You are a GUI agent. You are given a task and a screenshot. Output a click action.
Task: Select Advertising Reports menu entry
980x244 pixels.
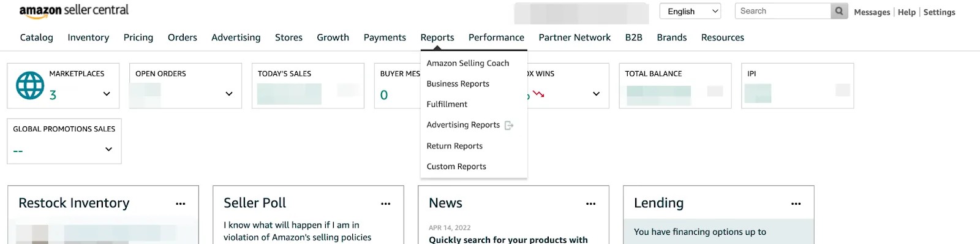[463, 125]
